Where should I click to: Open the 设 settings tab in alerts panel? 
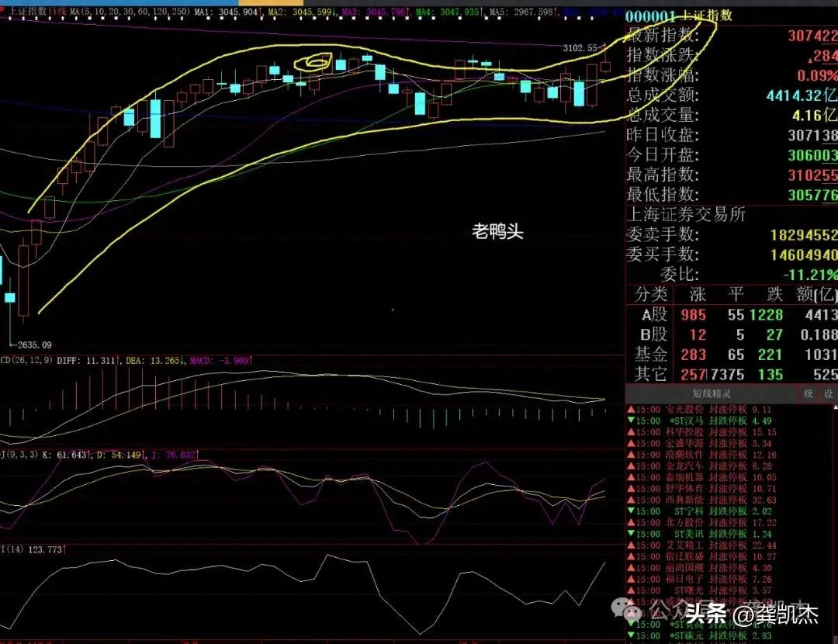pyautogui.click(x=828, y=394)
